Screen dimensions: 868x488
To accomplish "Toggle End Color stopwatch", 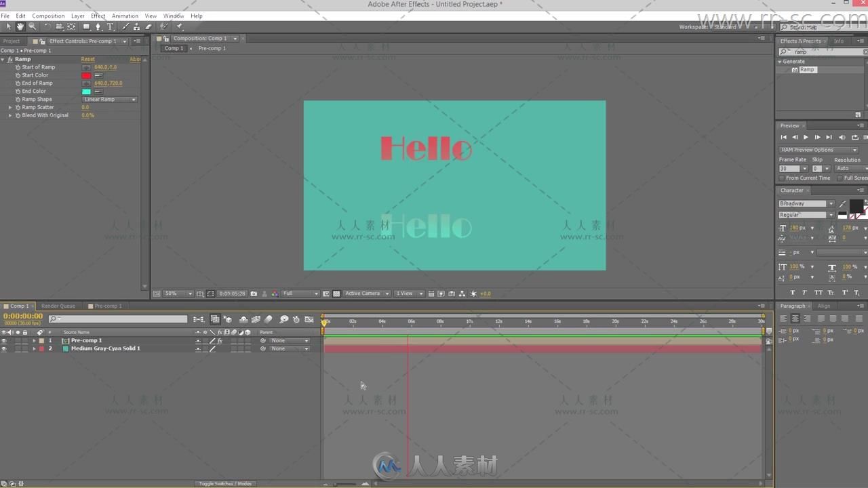I will (x=18, y=91).
